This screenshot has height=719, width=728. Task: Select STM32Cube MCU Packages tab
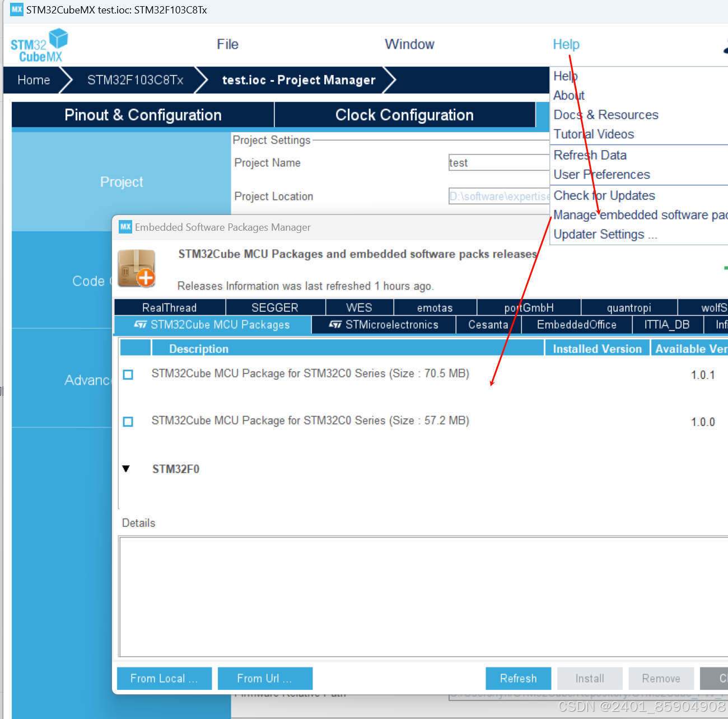212,325
